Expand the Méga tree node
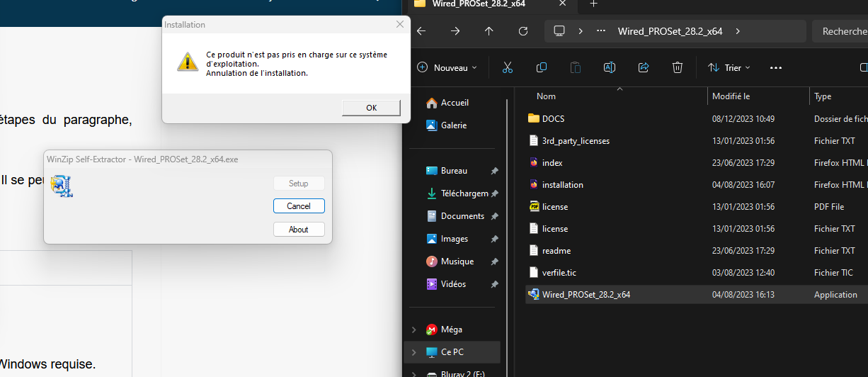868x377 pixels. (x=413, y=330)
